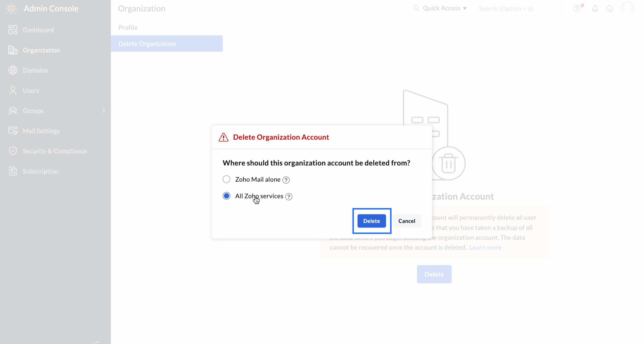644x344 pixels.
Task: Click the Mail Settings envelope icon
Action: [13, 131]
